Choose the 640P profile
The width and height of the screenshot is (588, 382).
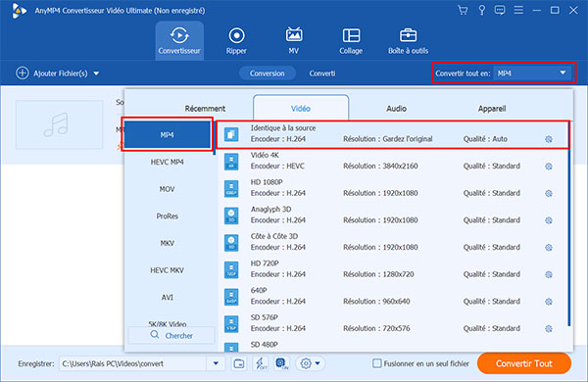(x=393, y=297)
